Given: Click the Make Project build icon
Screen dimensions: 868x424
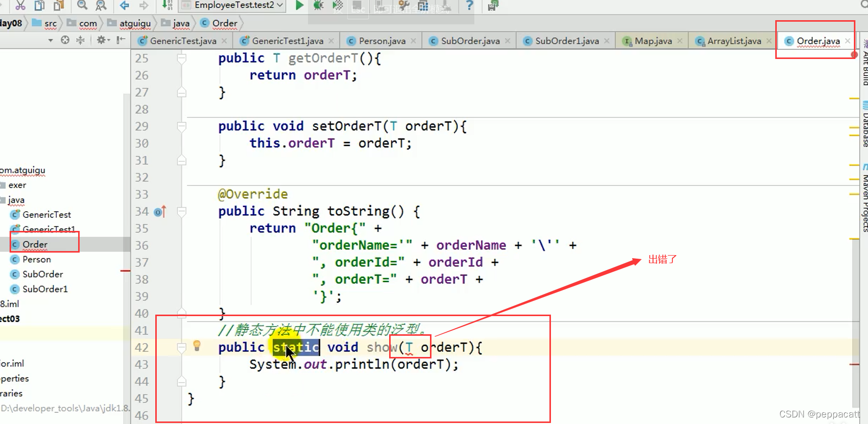Looking at the screenshot, I should 167,5.
